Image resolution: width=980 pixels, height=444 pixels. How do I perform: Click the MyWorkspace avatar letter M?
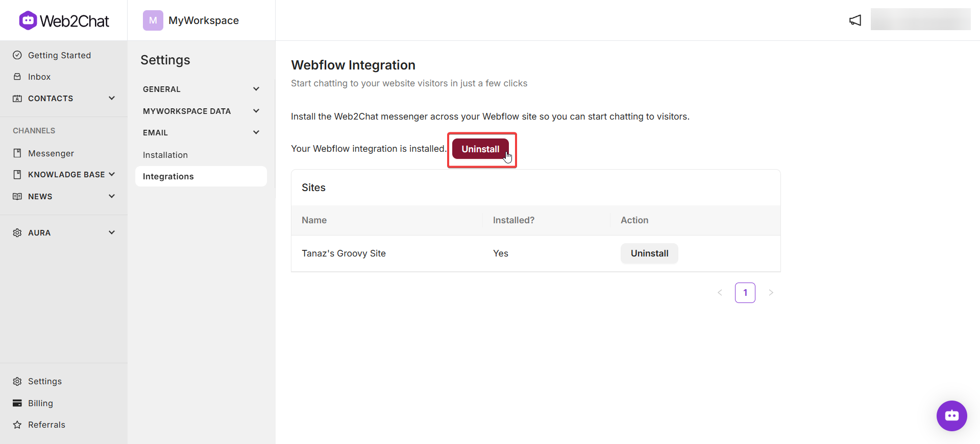tap(153, 20)
